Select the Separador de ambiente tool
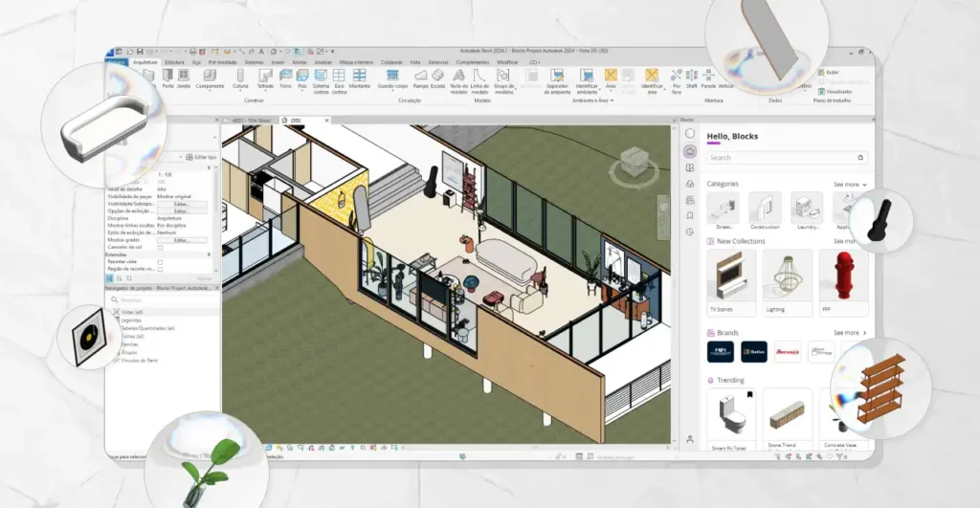The width and height of the screenshot is (980, 508). coord(557,81)
